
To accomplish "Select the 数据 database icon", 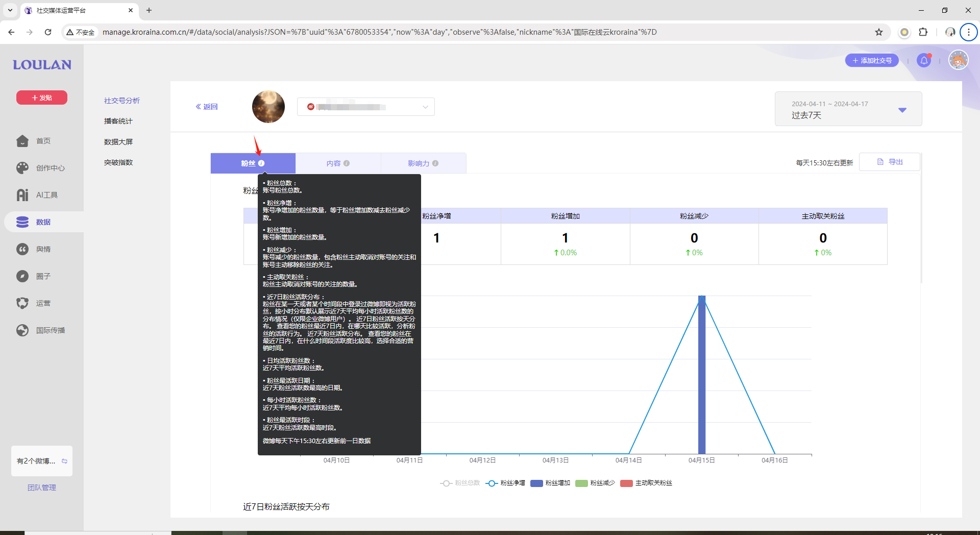I will 22,222.
